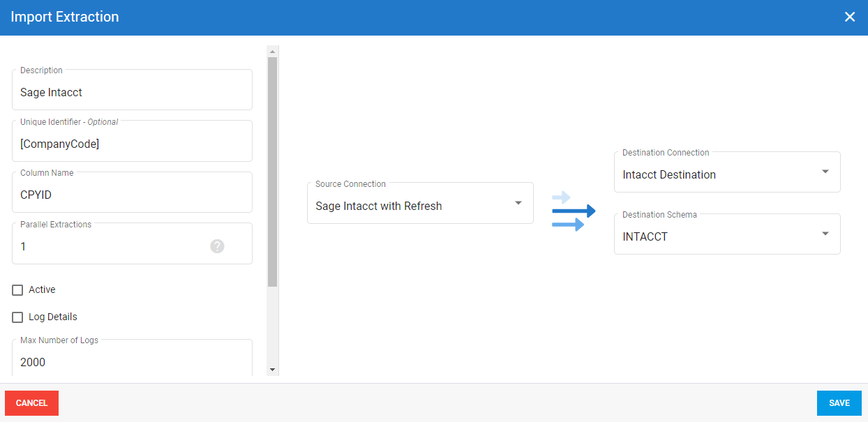Click the Import Extraction dialog title
The width and height of the screenshot is (868, 422).
(65, 17)
